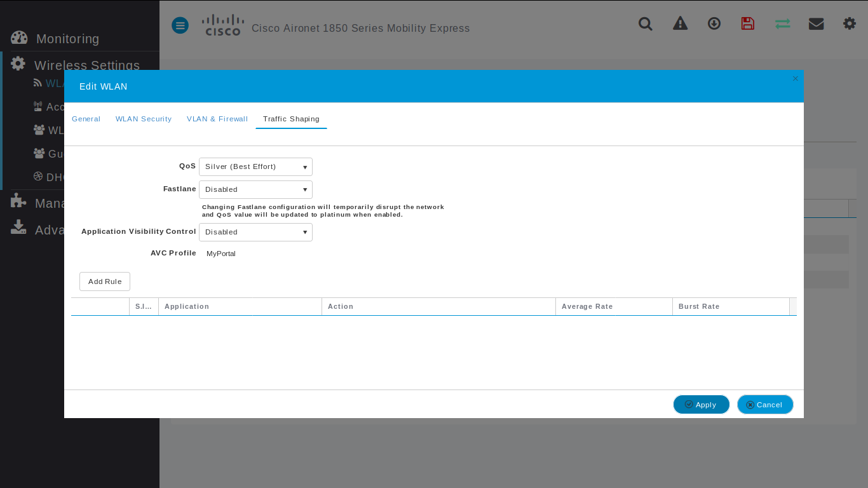The height and width of the screenshot is (488, 868).
Task: Dismiss the dialog with the Cancel button
Action: pyautogui.click(x=765, y=404)
